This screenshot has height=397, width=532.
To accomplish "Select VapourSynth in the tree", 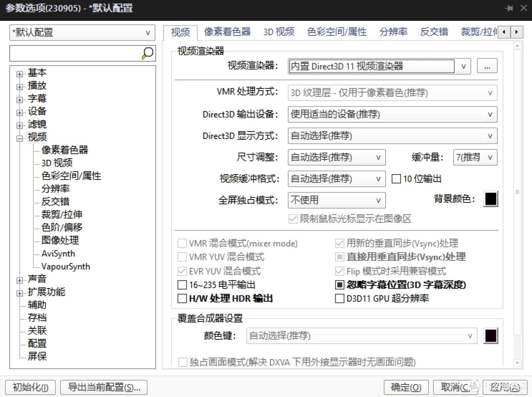I will (66, 266).
